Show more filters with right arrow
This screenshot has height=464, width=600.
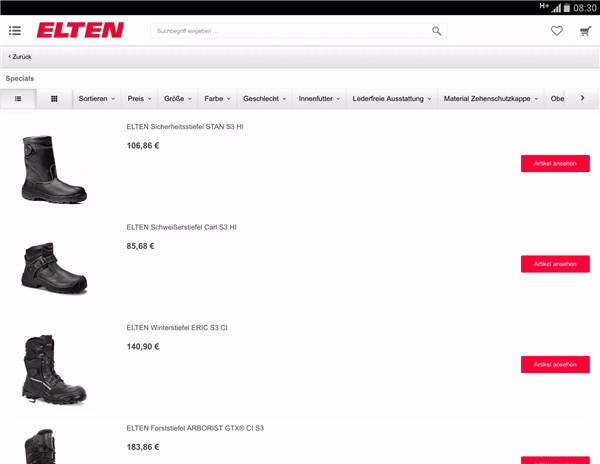[582, 98]
